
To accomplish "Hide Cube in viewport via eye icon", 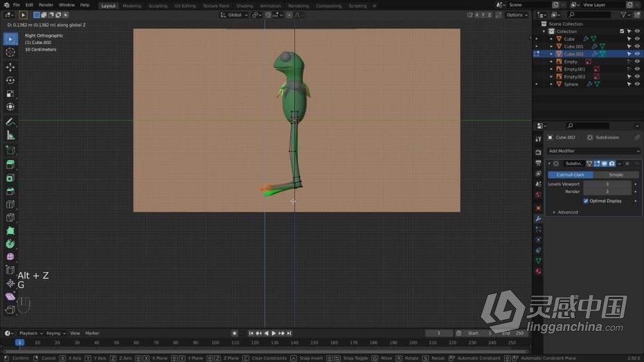I will coord(637,39).
